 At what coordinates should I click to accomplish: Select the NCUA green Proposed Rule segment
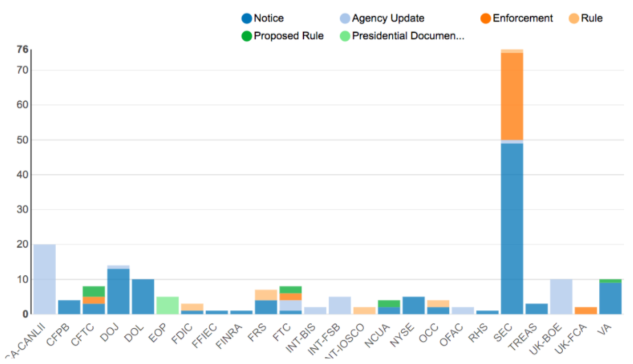click(x=389, y=304)
